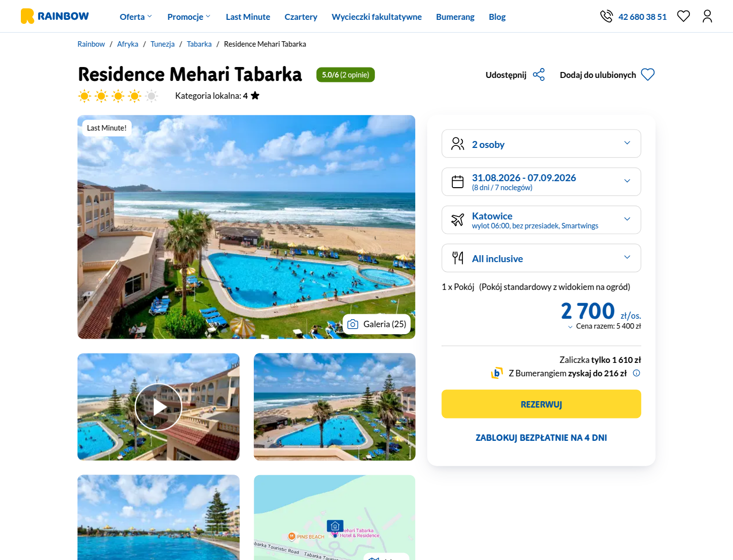
Task: Click the REZERWUJ button
Action: [x=541, y=404]
